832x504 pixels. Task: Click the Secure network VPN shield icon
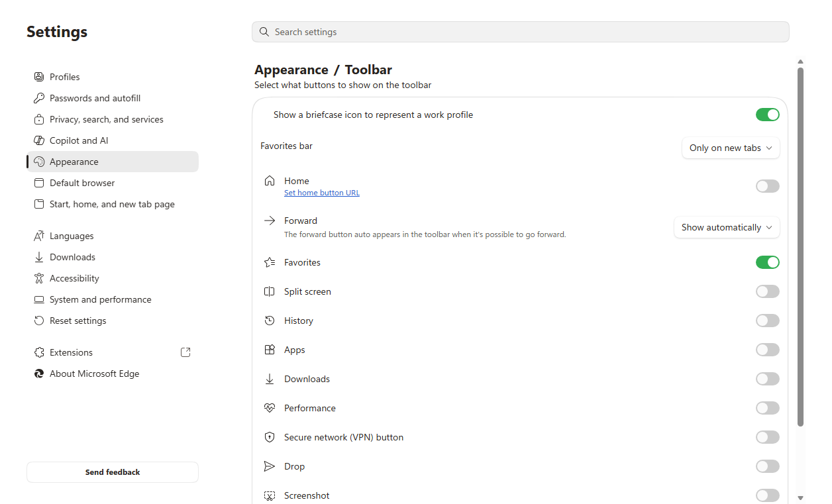pyautogui.click(x=270, y=437)
